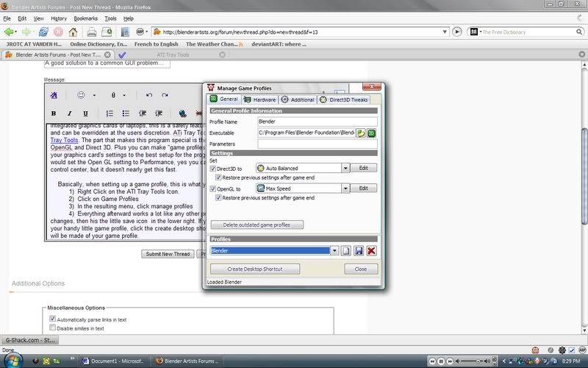Toggle Restore previous settings under OpenGL
Viewport: 588px width, 368px height.
(218, 197)
